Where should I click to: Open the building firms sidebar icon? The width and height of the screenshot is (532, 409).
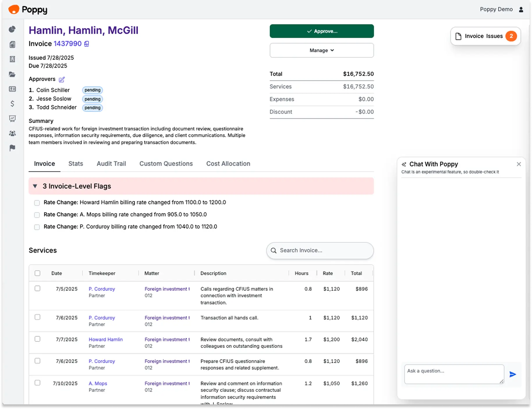point(12,59)
